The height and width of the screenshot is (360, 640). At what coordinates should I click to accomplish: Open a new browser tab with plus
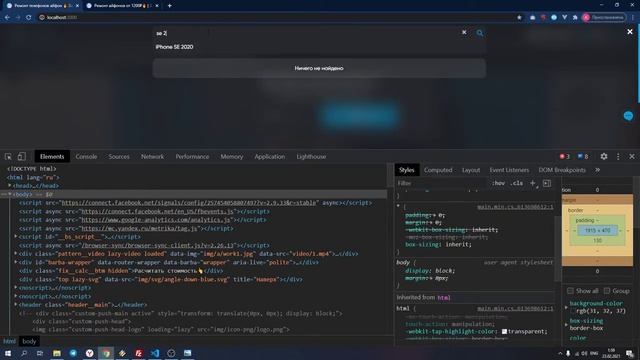(x=169, y=6)
